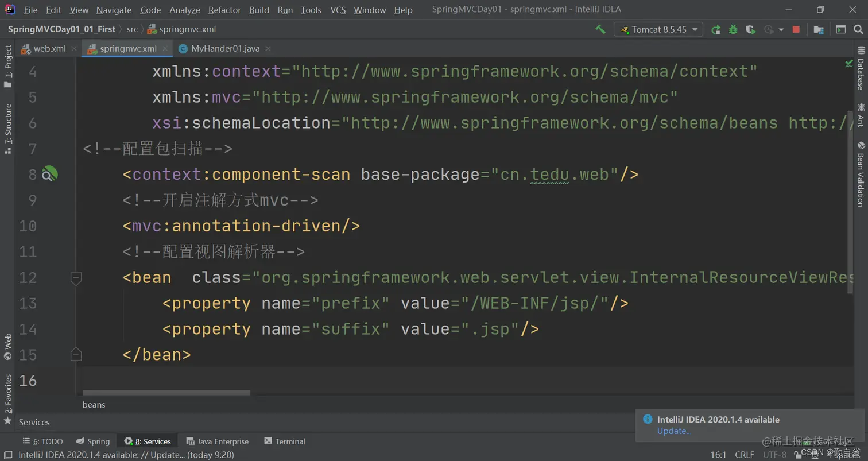Toggle the Structure tool window
This screenshot has width=868, height=461.
point(8,129)
